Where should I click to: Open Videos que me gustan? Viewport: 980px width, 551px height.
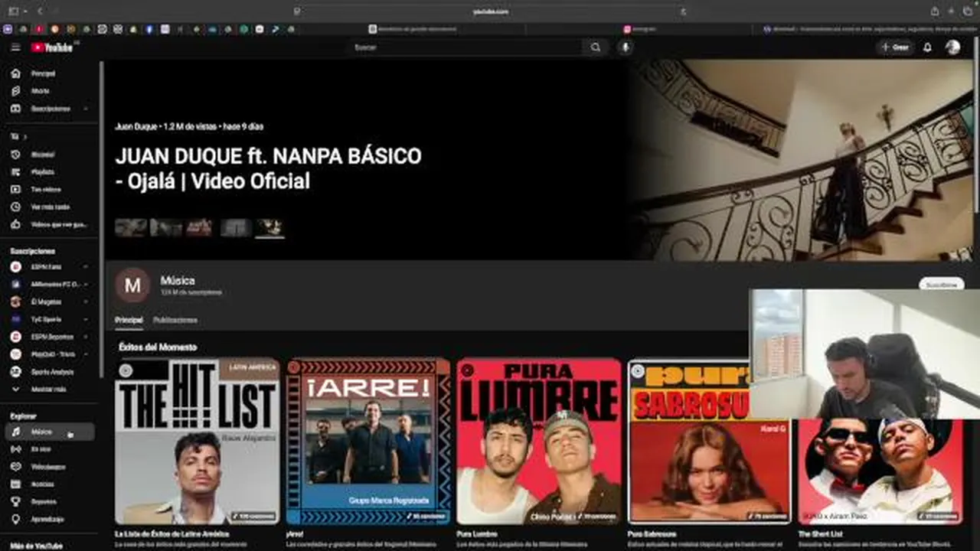pyautogui.click(x=50, y=224)
